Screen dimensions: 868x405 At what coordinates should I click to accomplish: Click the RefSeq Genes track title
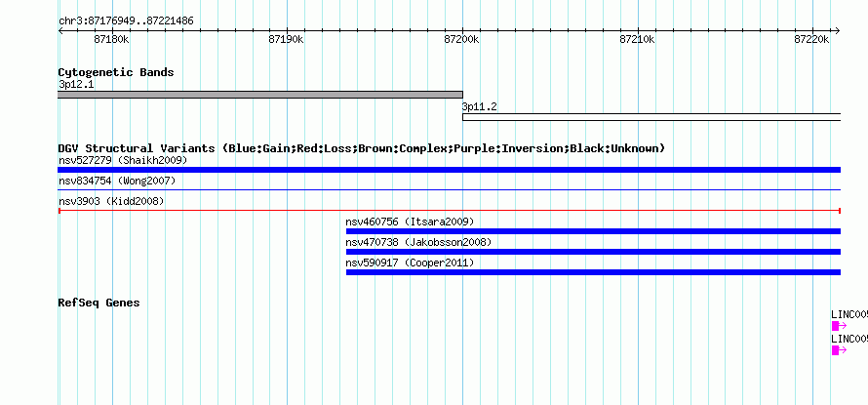tap(99, 303)
